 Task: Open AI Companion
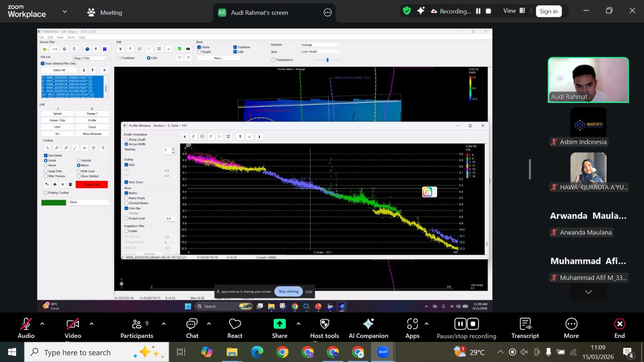(x=368, y=324)
